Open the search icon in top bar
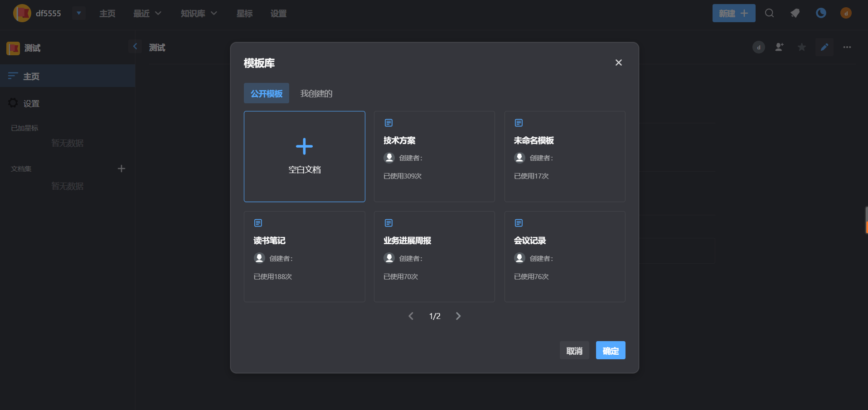Image resolution: width=868 pixels, height=410 pixels. pos(769,13)
